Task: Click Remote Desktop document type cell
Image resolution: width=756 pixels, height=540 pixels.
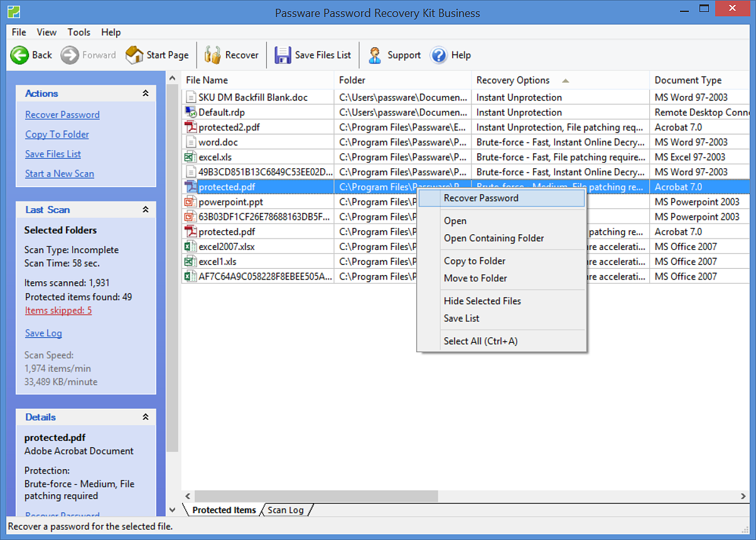Action: coord(700,112)
